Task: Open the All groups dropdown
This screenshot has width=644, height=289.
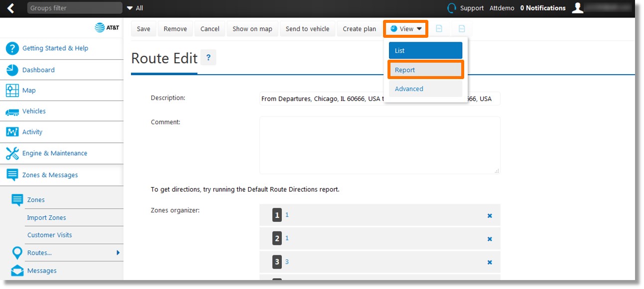Action: 135,8
